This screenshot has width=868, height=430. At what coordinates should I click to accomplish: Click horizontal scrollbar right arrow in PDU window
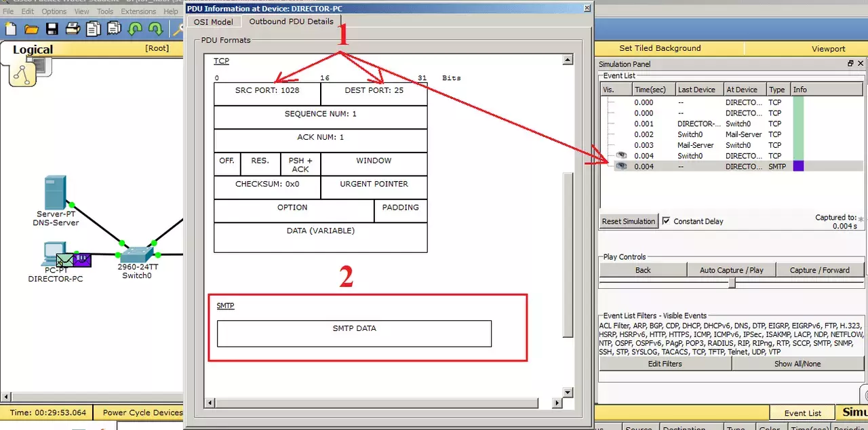pos(557,403)
